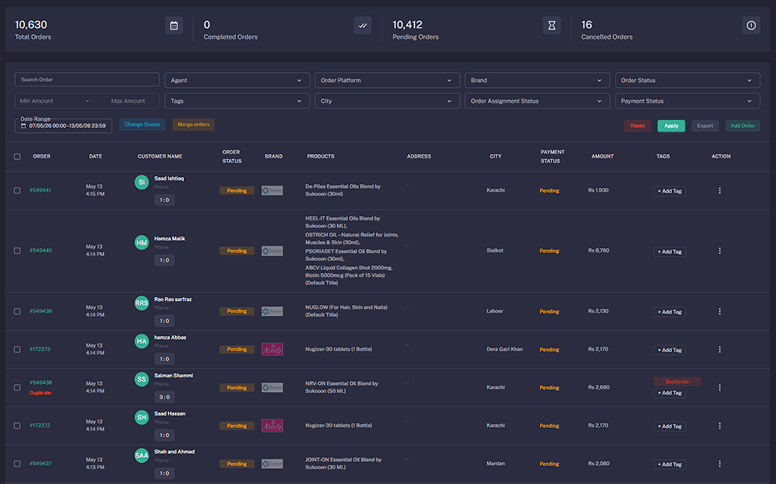This screenshot has width=776, height=484.
Task: Click brand logo on order #172372 row
Action: 272,426
